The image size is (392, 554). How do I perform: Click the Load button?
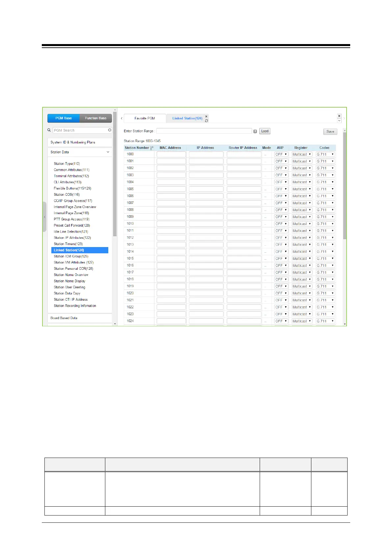click(x=265, y=131)
